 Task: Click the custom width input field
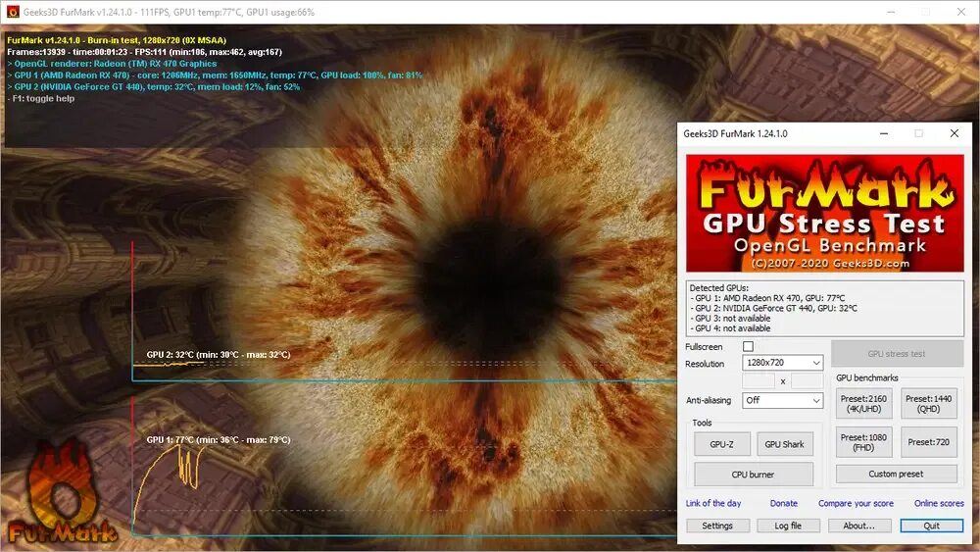coord(759,380)
